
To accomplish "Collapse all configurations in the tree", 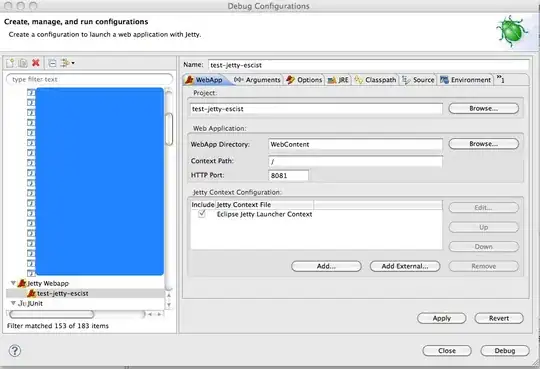I will 52,63.
